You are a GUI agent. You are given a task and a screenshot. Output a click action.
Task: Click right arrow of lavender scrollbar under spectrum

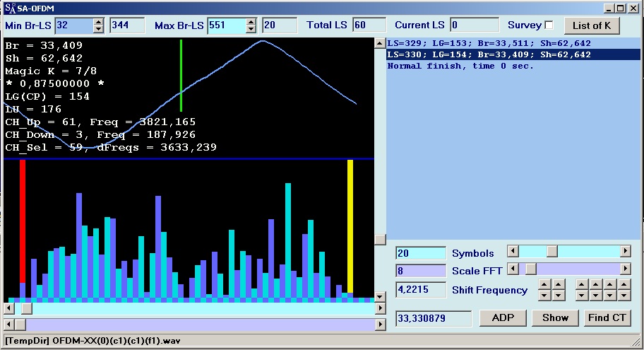381,325
